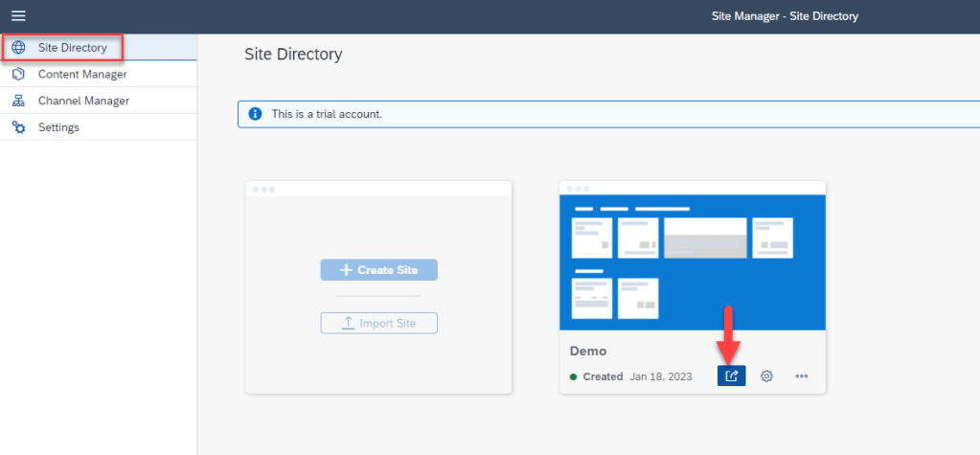This screenshot has height=455, width=980.
Task: Expand the Demo site more options ellipsis
Action: 802,376
